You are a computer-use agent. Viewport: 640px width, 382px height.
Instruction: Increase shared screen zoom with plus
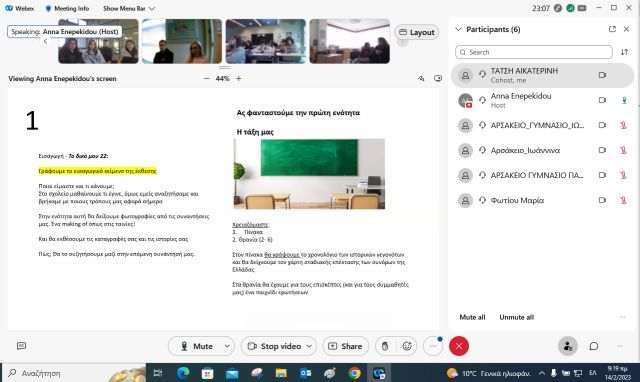click(239, 78)
